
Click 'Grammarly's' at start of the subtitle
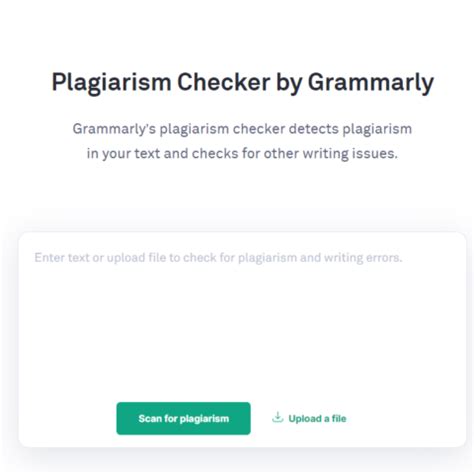point(114,129)
